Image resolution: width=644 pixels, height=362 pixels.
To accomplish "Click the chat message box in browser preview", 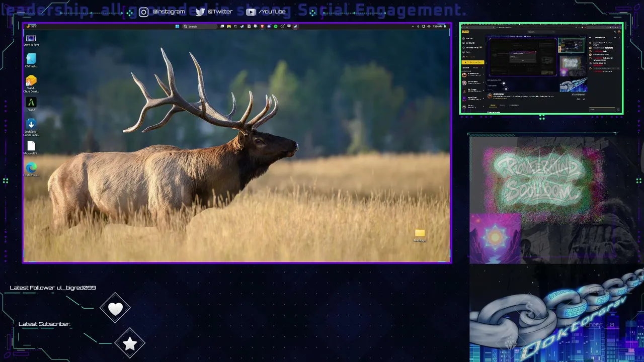I will coord(603,109).
